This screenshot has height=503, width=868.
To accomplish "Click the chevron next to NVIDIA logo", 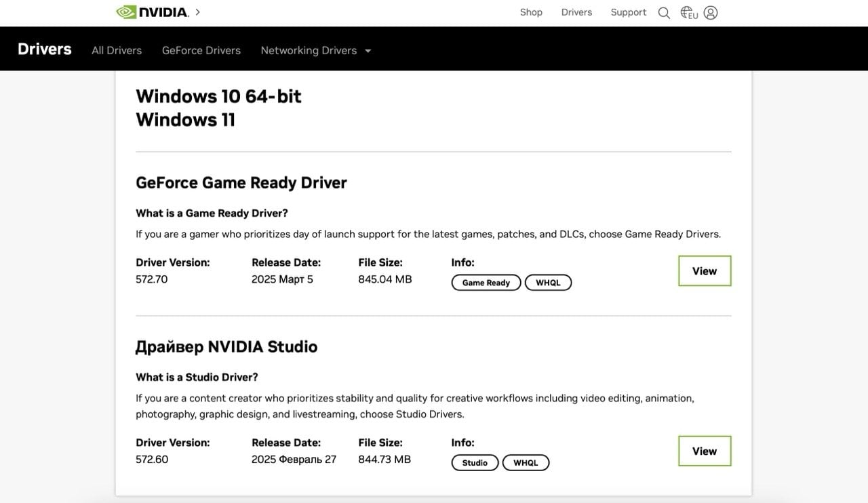I will click(x=197, y=12).
